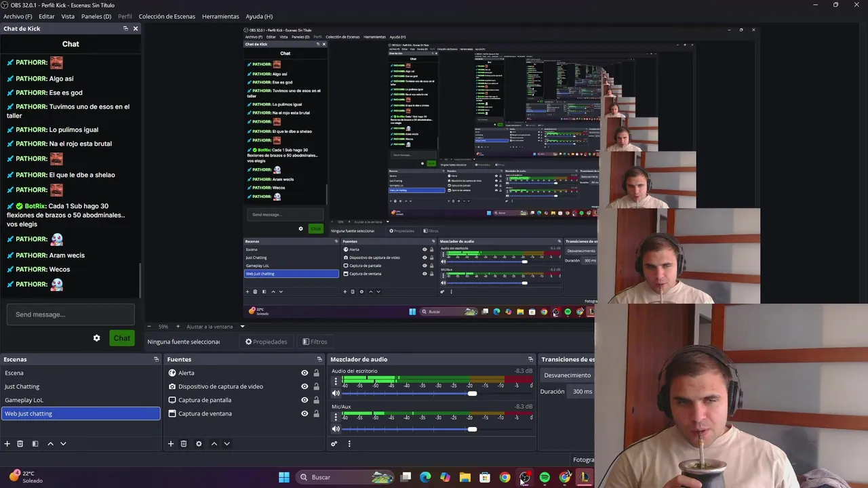This screenshot has width=868, height=488.
Task: Open the Vista menu
Action: tap(68, 16)
